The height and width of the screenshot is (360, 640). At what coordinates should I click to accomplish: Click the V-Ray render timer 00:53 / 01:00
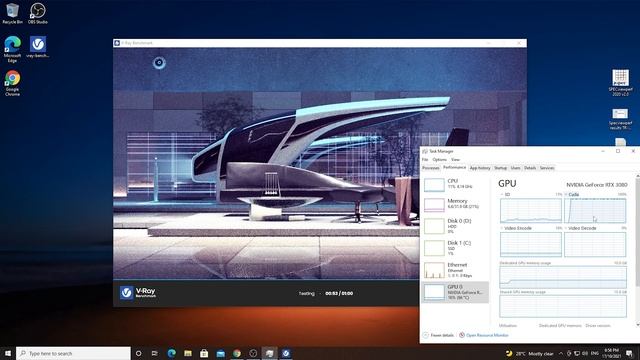point(339,293)
